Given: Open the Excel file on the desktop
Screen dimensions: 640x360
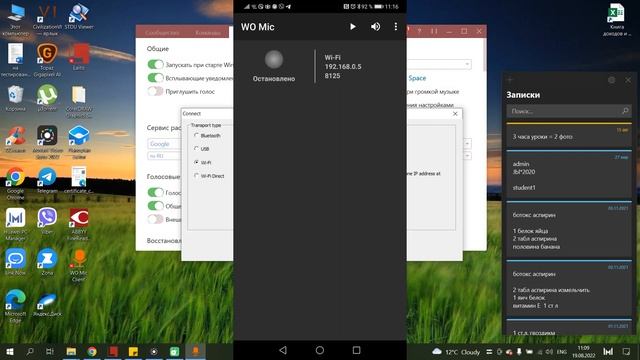Looking at the screenshot, I should pyautogui.click(x=616, y=19).
